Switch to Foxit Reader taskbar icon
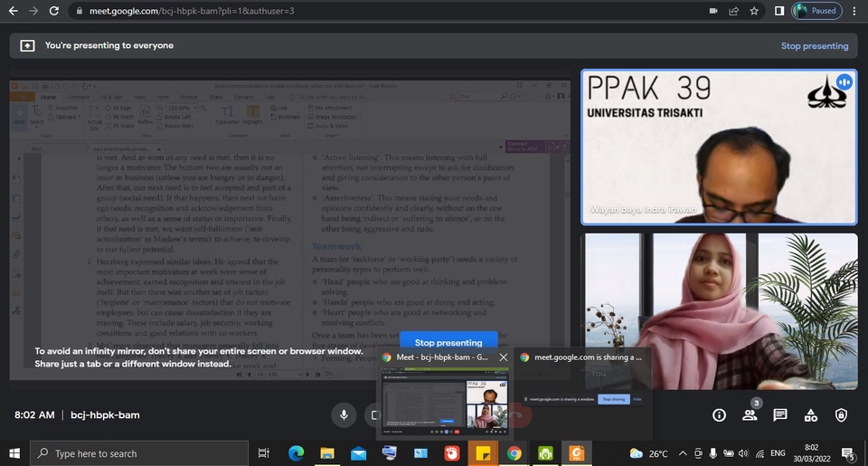This screenshot has height=466, width=868. point(577,453)
